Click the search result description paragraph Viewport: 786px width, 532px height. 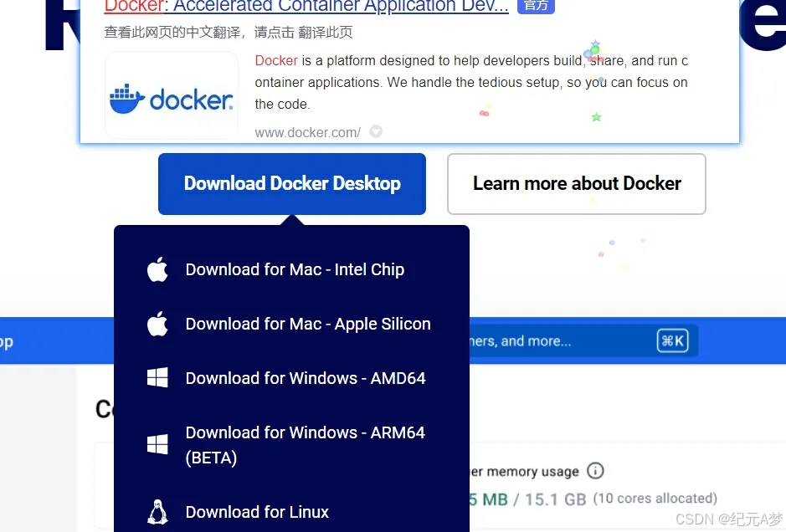pyautogui.click(x=471, y=82)
